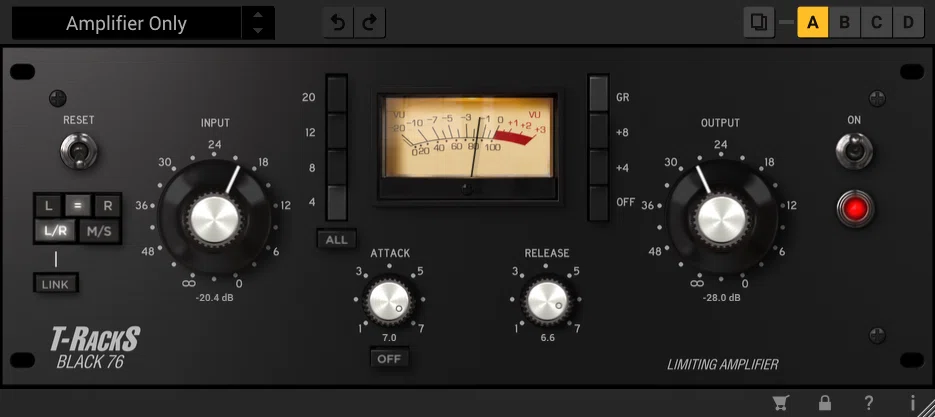Image resolution: width=935 pixels, height=417 pixels.
Task: Toggle the attack OFF button
Action: click(x=389, y=359)
